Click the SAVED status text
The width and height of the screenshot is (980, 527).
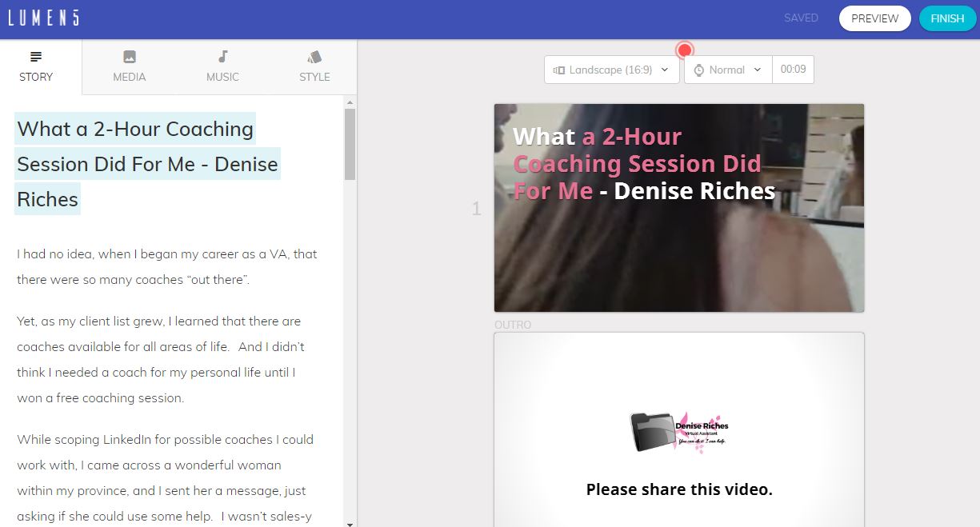click(x=801, y=18)
